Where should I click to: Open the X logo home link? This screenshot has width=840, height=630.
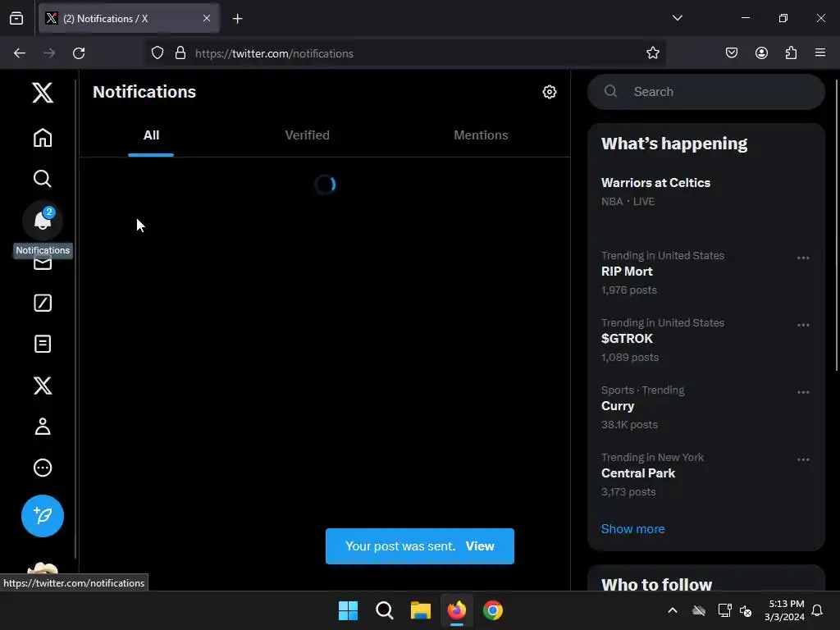(x=43, y=93)
